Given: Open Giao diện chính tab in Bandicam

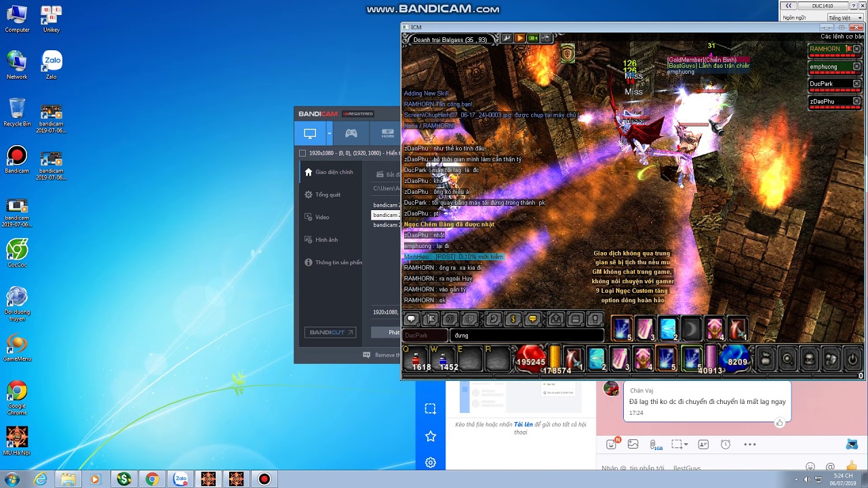Looking at the screenshot, I should [330, 172].
